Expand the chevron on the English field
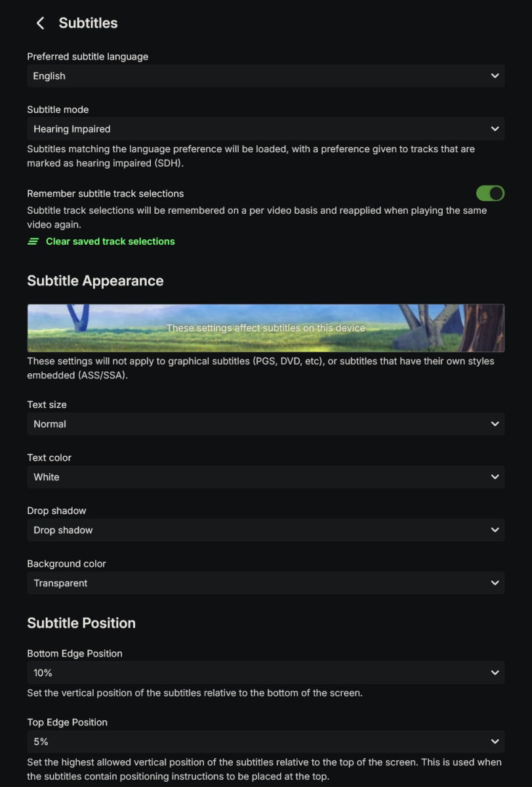The image size is (532, 787). tap(495, 75)
